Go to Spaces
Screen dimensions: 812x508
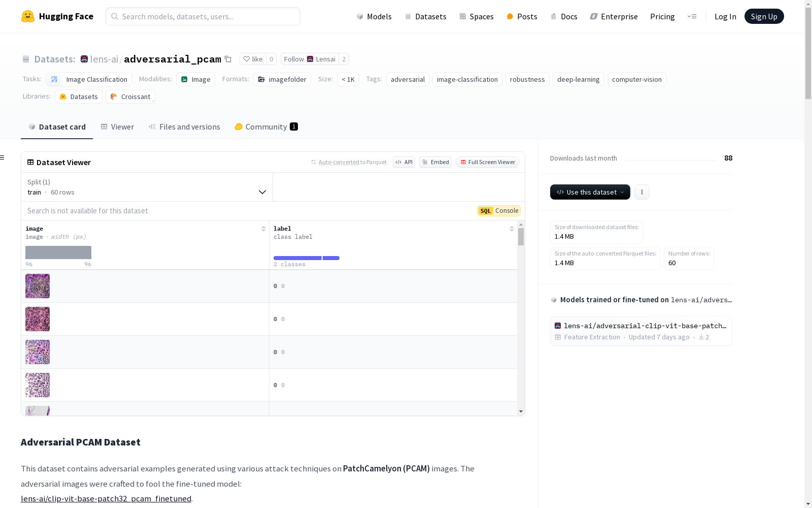(x=477, y=16)
